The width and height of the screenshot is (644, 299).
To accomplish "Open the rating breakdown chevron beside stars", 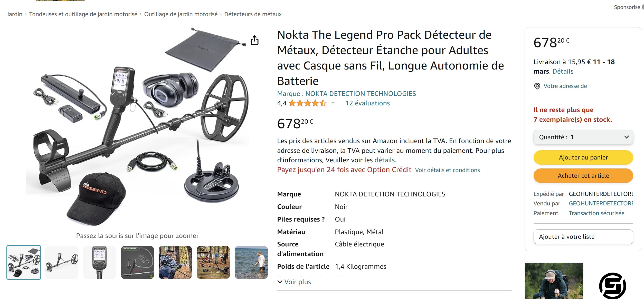I will pyautogui.click(x=333, y=103).
